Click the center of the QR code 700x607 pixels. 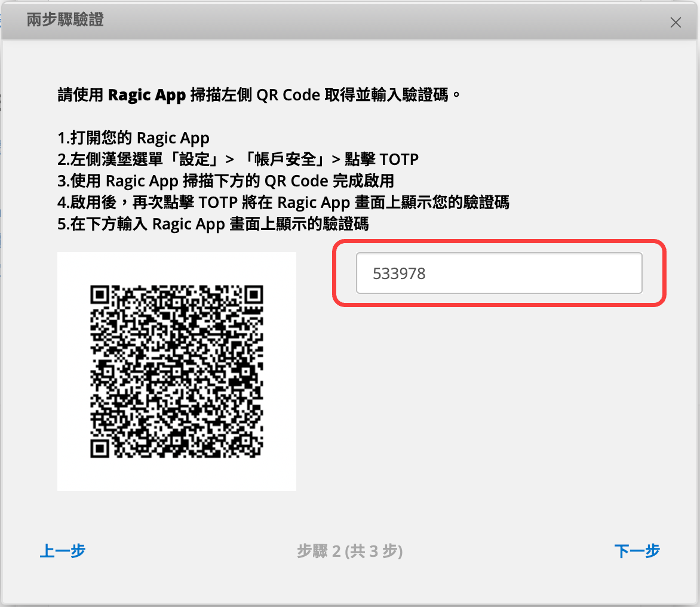point(177,372)
